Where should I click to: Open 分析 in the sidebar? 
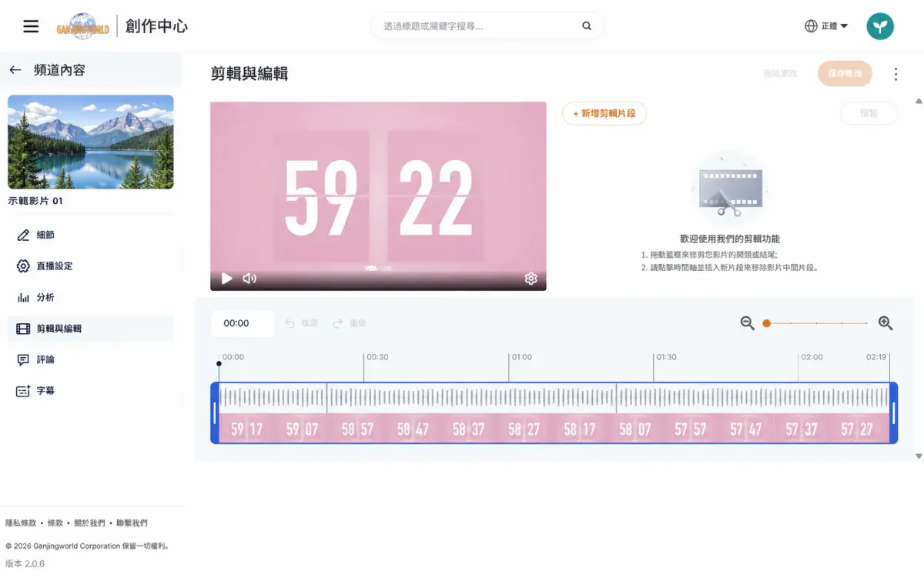point(91,297)
